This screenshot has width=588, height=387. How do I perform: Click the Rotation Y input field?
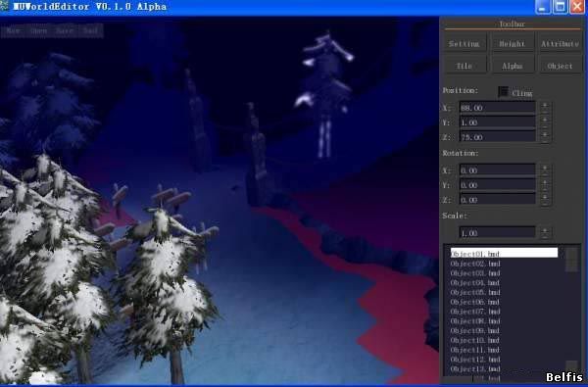(497, 185)
